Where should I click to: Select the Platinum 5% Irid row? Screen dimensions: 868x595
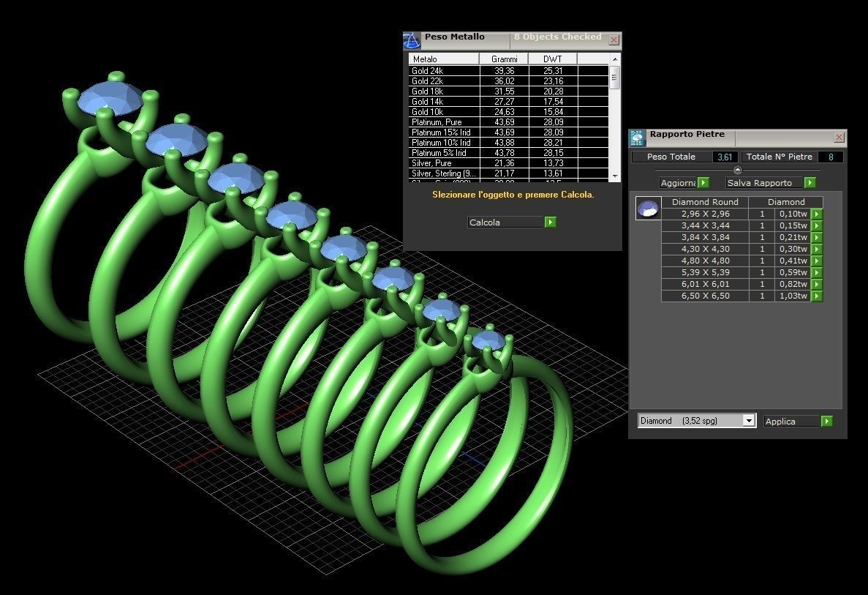pyautogui.click(x=509, y=153)
